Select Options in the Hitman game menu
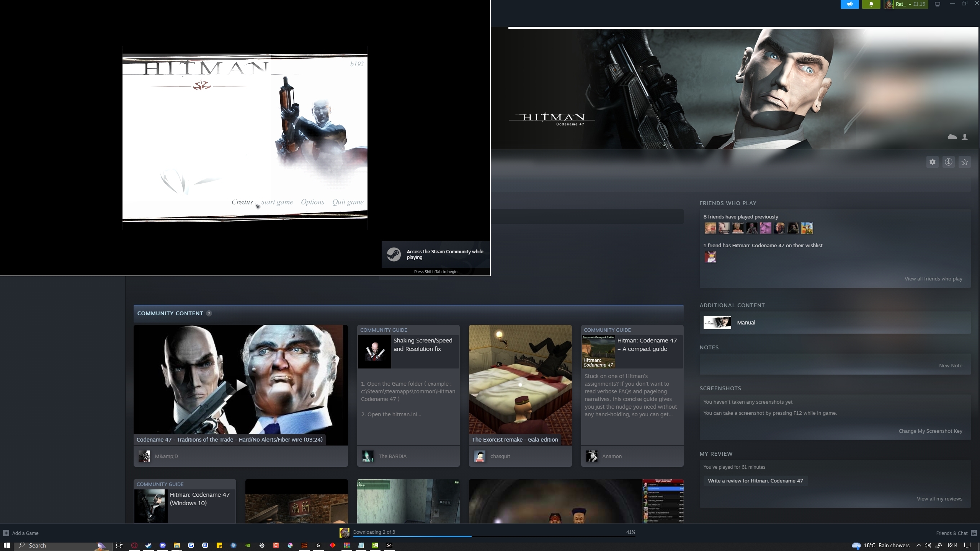Viewport: 980px width, 551px height. (312, 202)
